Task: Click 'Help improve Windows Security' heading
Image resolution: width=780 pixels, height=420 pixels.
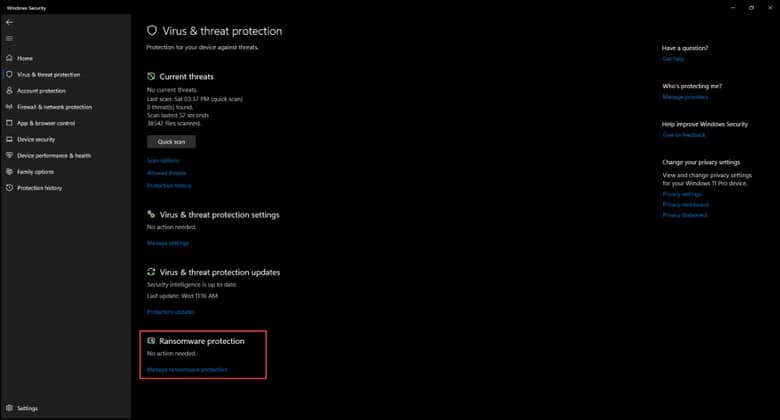Action: pos(705,124)
